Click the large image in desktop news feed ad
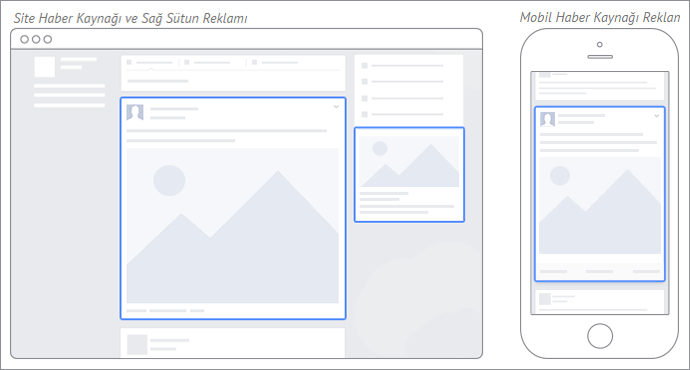Screen dimensions: 690x370 [232, 226]
